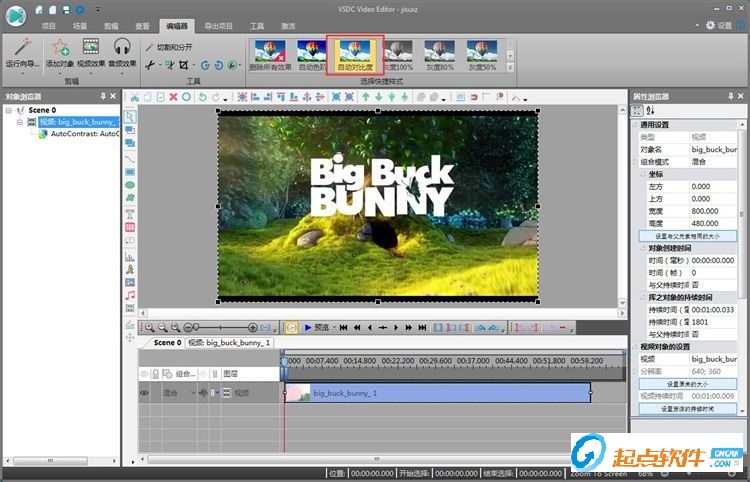750x482 pixels.
Task: Switch to the 视频: big_buck_bunny_1 timeline tab
Action: tap(229, 342)
